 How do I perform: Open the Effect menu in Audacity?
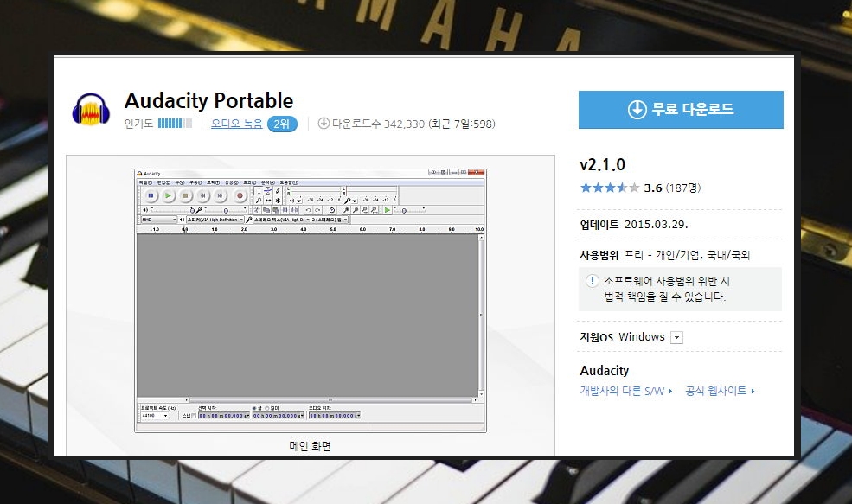pos(249,182)
